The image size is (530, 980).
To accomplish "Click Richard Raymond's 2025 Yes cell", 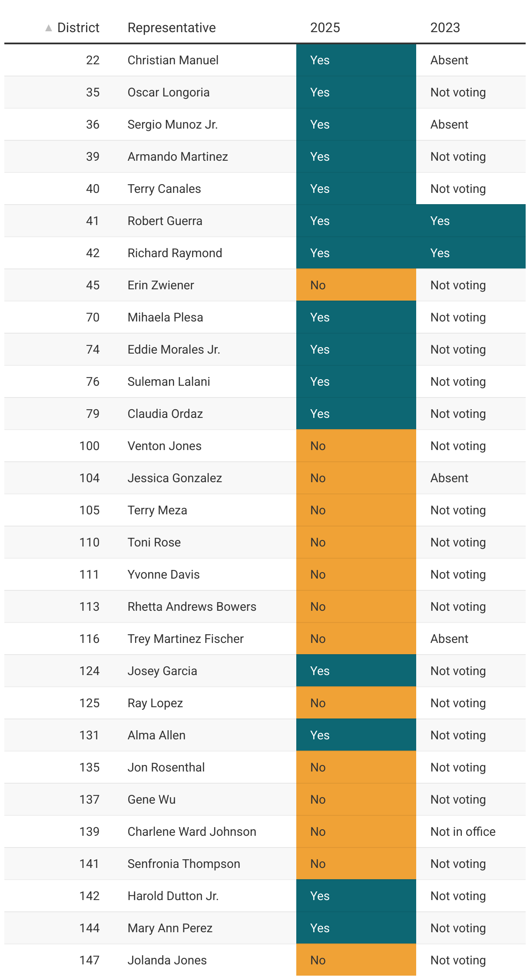I will [356, 253].
